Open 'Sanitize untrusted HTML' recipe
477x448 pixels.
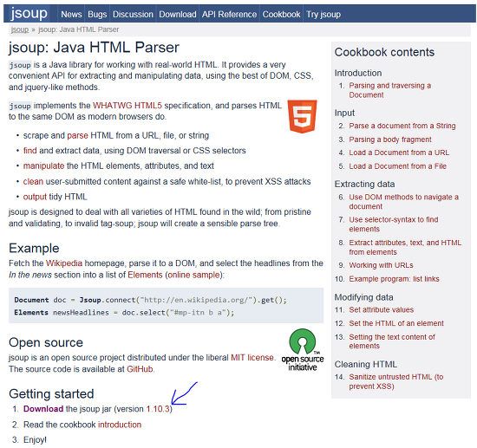click(396, 382)
